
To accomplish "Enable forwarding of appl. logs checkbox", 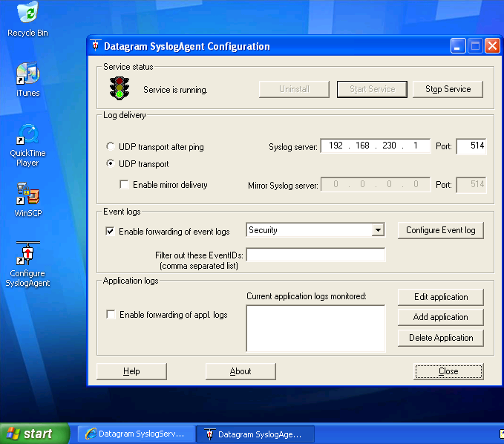I will pyautogui.click(x=111, y=314).
